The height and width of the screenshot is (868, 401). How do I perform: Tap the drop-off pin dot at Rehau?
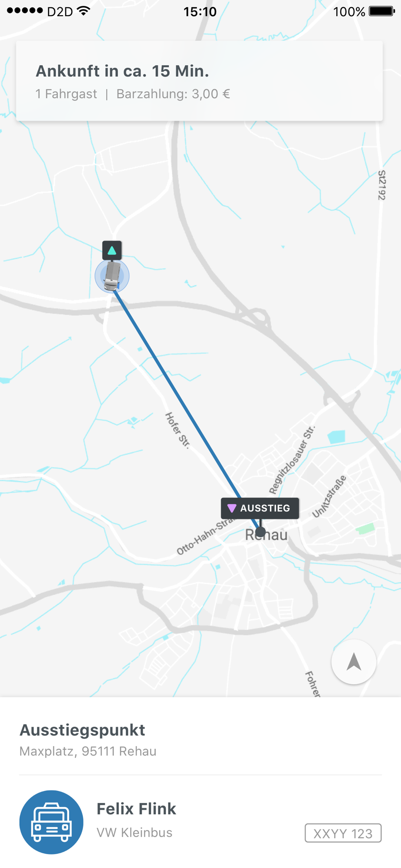point(260,532)
